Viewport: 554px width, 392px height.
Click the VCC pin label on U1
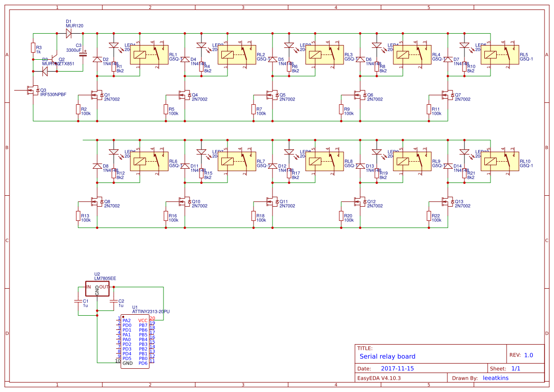click(x=143, y=321)
